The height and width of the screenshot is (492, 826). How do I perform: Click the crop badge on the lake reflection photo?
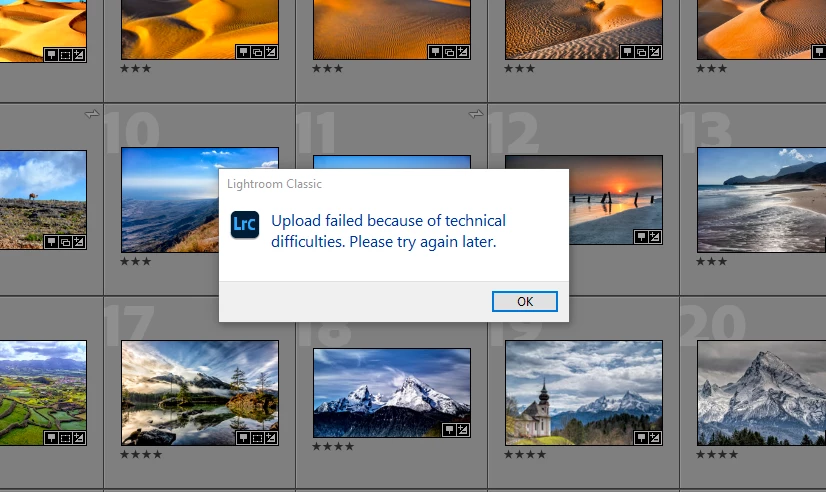coord(257,438)
